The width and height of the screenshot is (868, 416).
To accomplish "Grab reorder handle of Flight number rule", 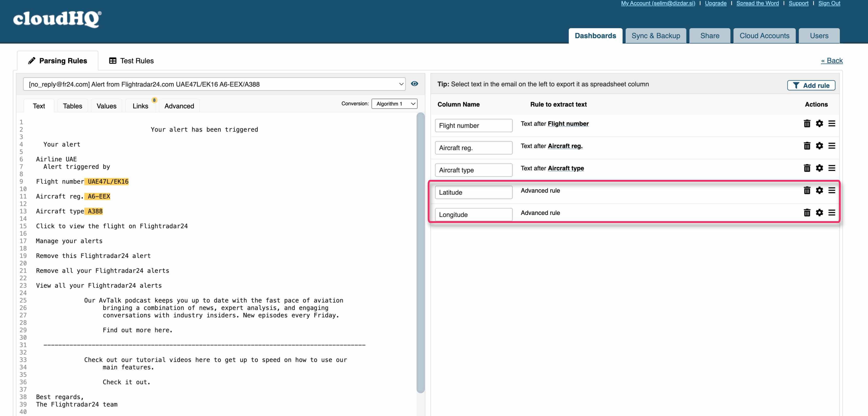I will coord(832,124).
